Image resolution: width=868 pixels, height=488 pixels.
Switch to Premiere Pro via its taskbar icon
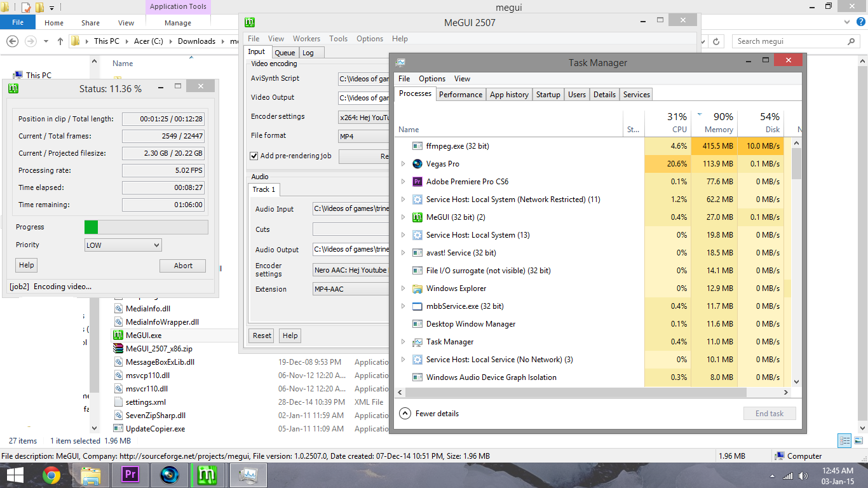130,475
